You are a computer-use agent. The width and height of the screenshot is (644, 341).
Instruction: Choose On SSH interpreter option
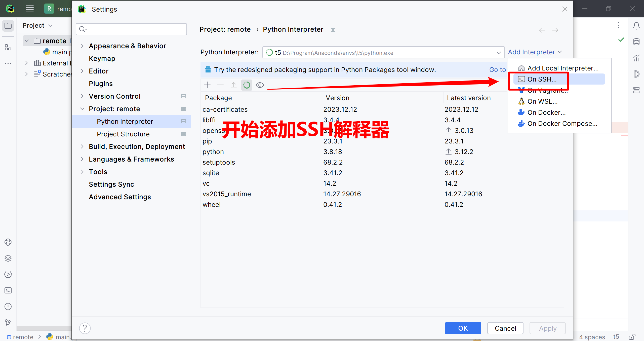point(558,79)
